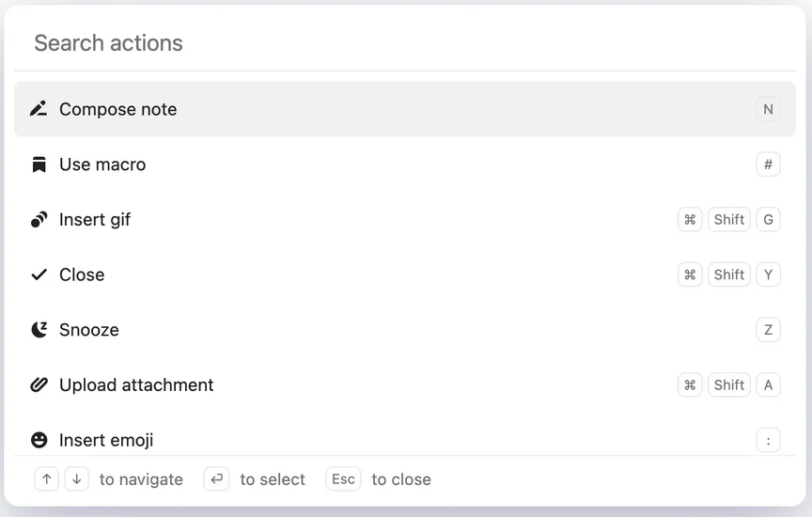Click the down arrow navigate key
The image size is (812, 517).
(x=77, y=479)
